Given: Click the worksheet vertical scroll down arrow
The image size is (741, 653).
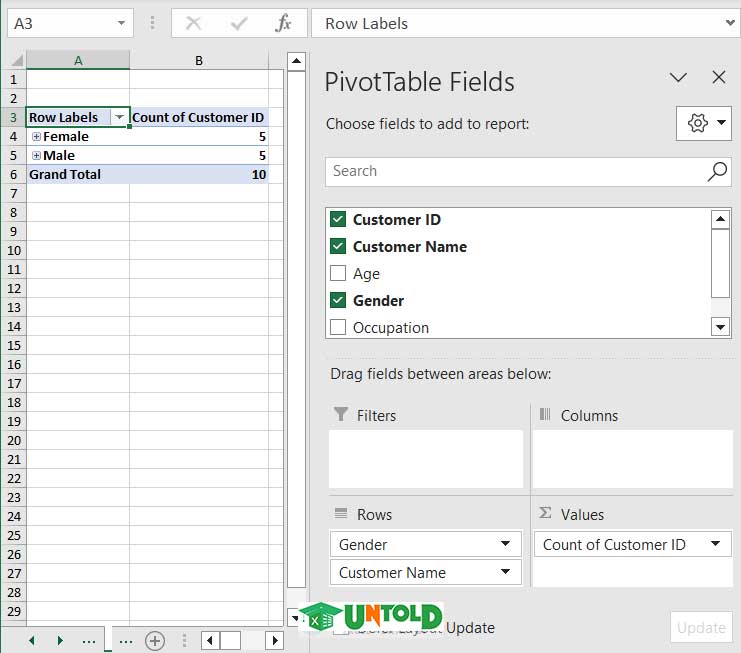Looking at the screenshot, I should (295, 618).
